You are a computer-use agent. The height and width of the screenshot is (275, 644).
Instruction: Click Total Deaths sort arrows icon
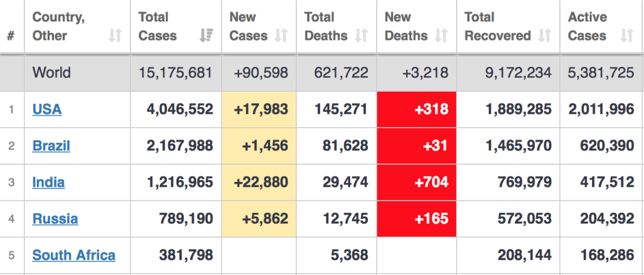(361, 36)
